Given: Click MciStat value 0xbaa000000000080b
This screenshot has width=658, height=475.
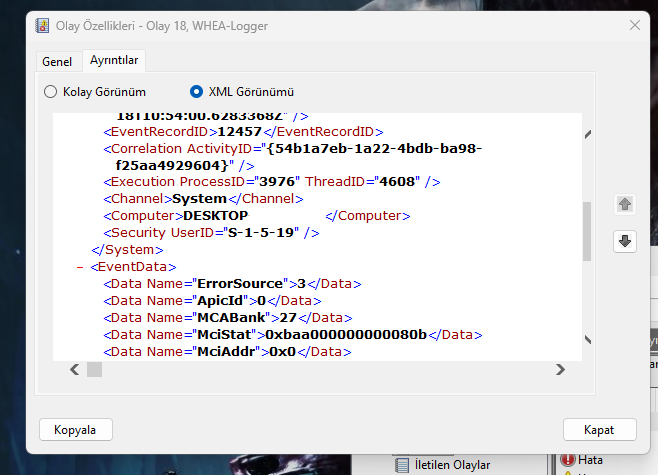Looking at the screenshot, I should click(x=346, y=335).
